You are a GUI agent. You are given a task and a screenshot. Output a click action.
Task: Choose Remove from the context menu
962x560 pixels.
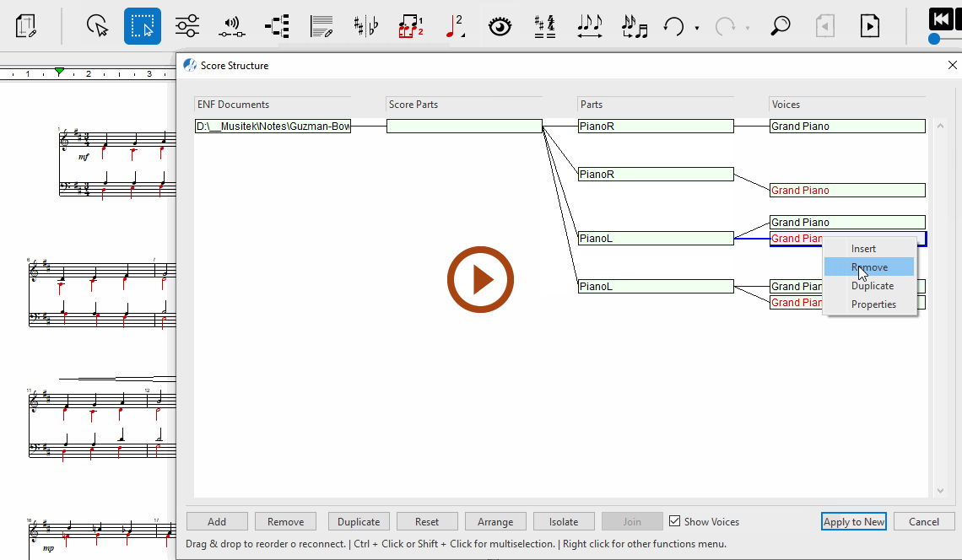[869, 267]
